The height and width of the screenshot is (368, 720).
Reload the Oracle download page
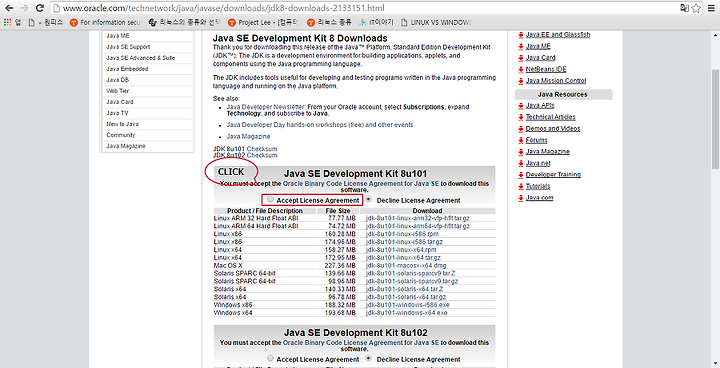click(40, 8)
